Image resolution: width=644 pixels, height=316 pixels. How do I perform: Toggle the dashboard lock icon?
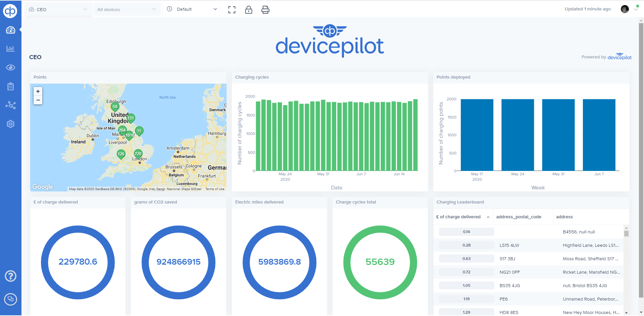[249, 10]
